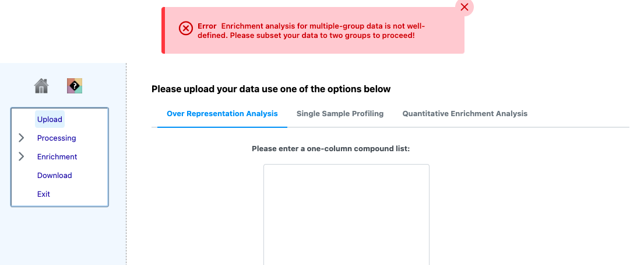Click the multiple-group enrichment error message text
The width and height of the screenshot is (644, 265).
(311, 31)
